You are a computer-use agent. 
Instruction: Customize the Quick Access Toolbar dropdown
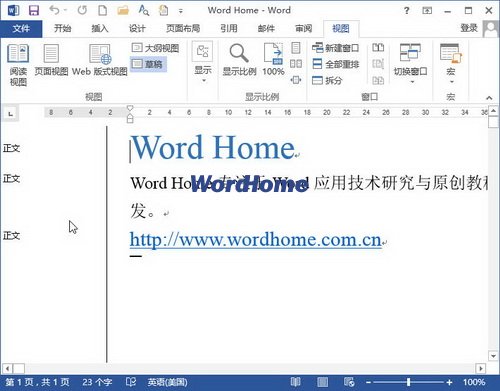(x=181, y=11)
